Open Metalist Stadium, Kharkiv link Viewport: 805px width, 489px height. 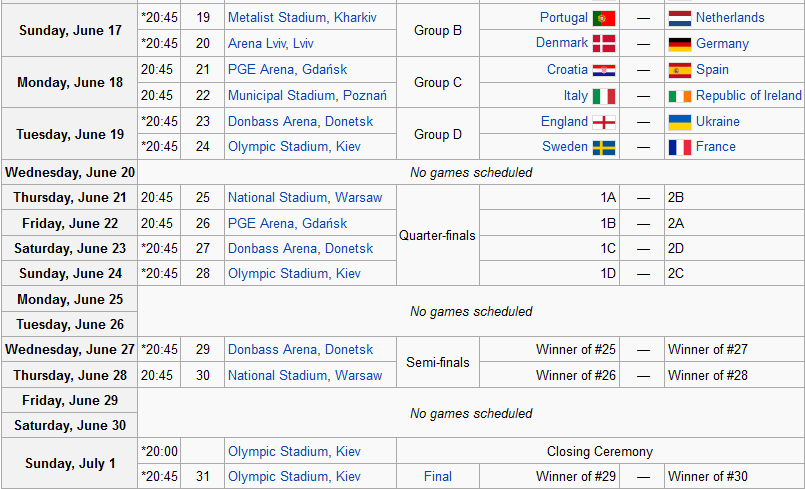click(x=302, y=17)
